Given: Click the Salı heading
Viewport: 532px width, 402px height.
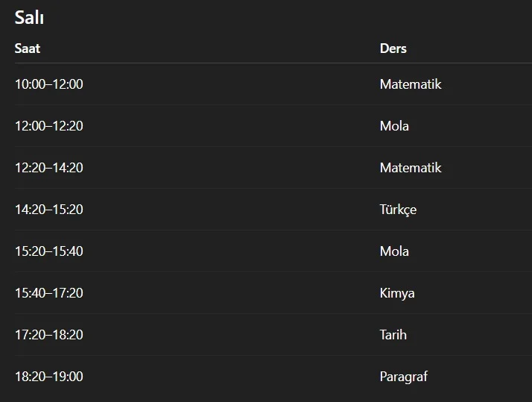Looking at the screenshot, I should point(29,18).
